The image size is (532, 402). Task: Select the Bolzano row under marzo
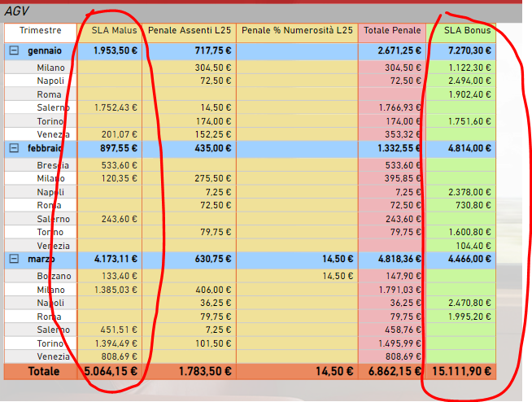[x=54, y=276]
